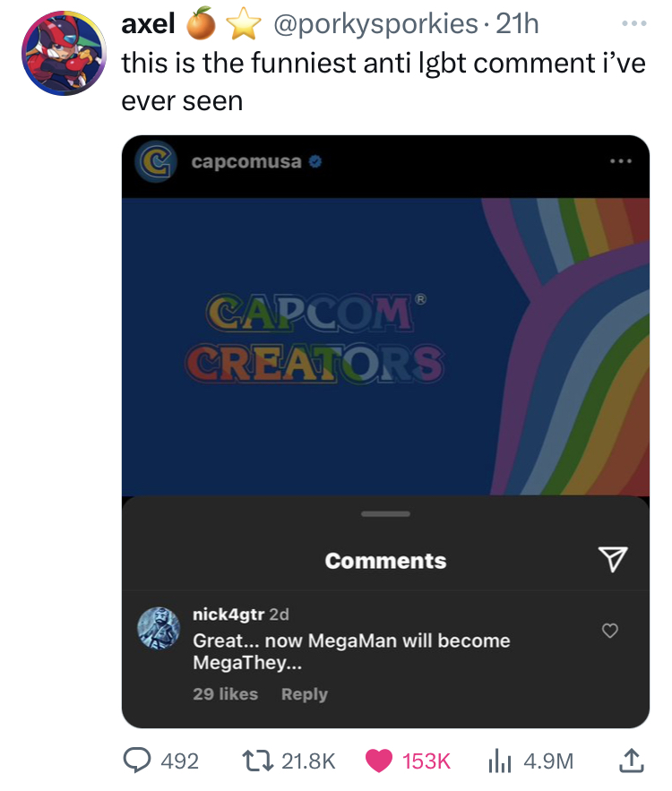Open tweet's three-dot more menu
Viewport: 672px width, 791px height.
[634, 23]
